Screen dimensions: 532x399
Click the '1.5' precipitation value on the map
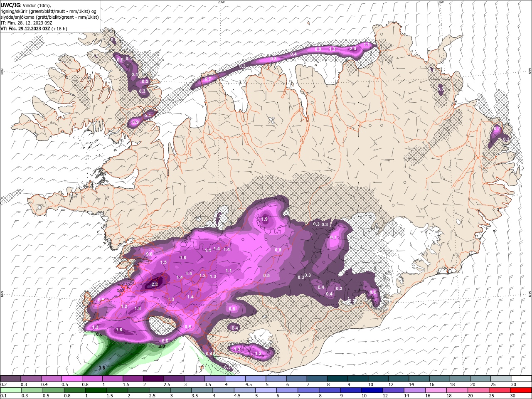163,262
